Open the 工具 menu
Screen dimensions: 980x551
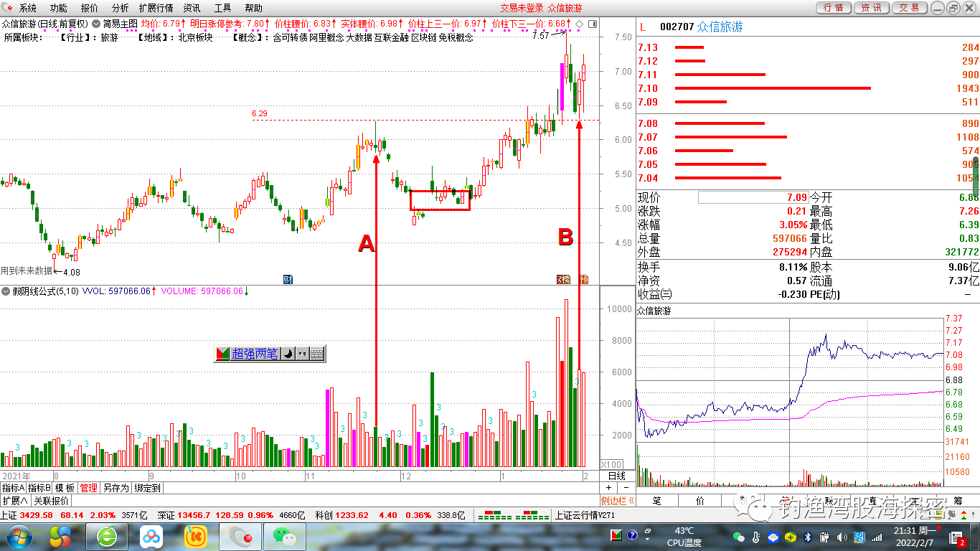tap(222, 8)
